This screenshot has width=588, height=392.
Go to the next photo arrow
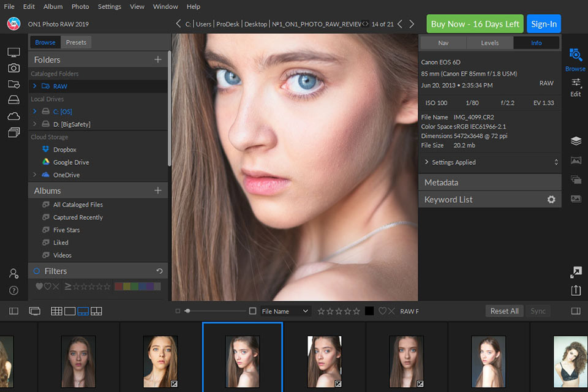pyautogui.click(x=412, y=24)
